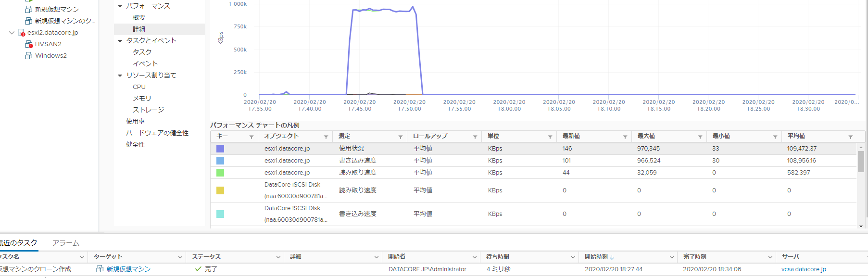Select HVSAN2 in the inventory tree
The height and width of the screenshot is (278, 868).
tap(48, 44)
